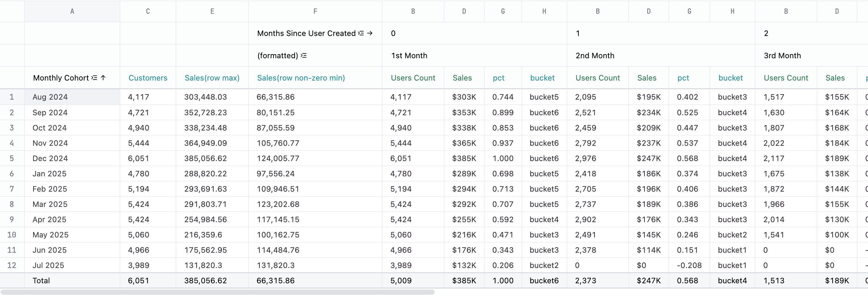Click the Sales(row non-zero min) header
The height and width of the screenshot is (296, 868).
point(301,78)
